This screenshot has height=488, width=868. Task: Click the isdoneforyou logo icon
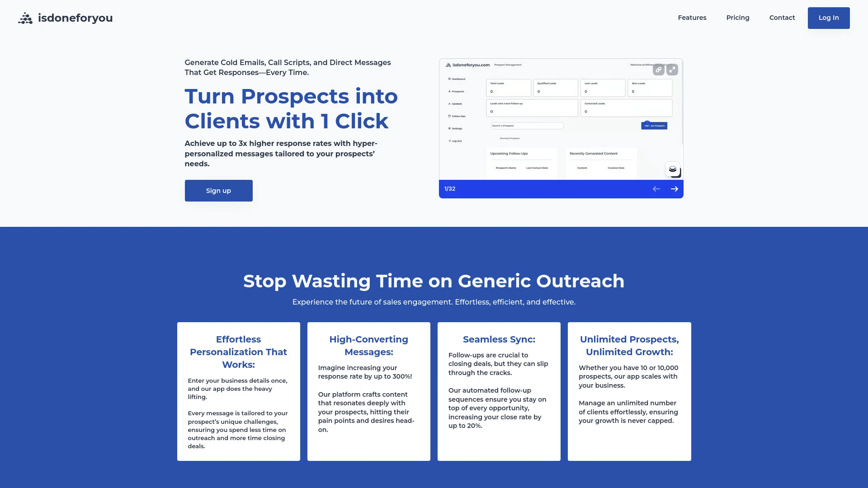[x=25, y=18]
